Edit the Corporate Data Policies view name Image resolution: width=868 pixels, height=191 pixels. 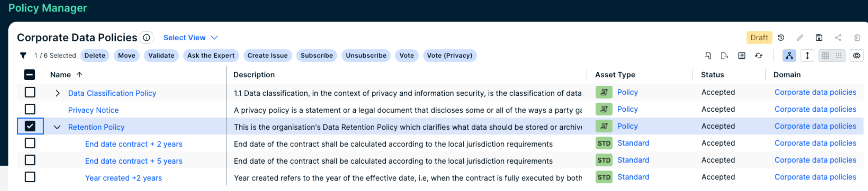[800, 37]
